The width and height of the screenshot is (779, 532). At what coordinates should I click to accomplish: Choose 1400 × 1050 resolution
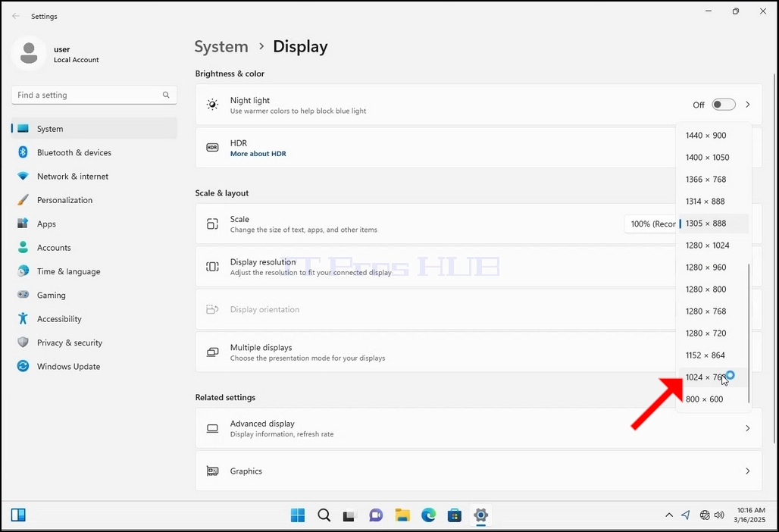click(713, 158)
